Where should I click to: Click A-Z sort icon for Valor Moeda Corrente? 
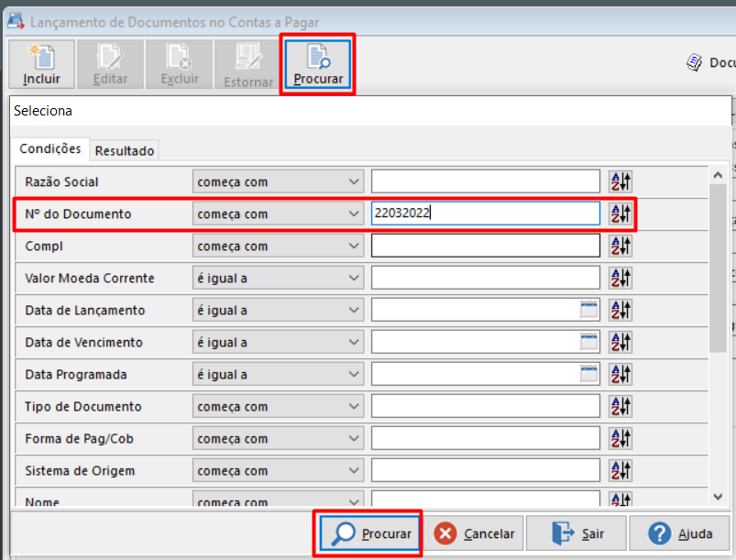click(x=621, y=278)
